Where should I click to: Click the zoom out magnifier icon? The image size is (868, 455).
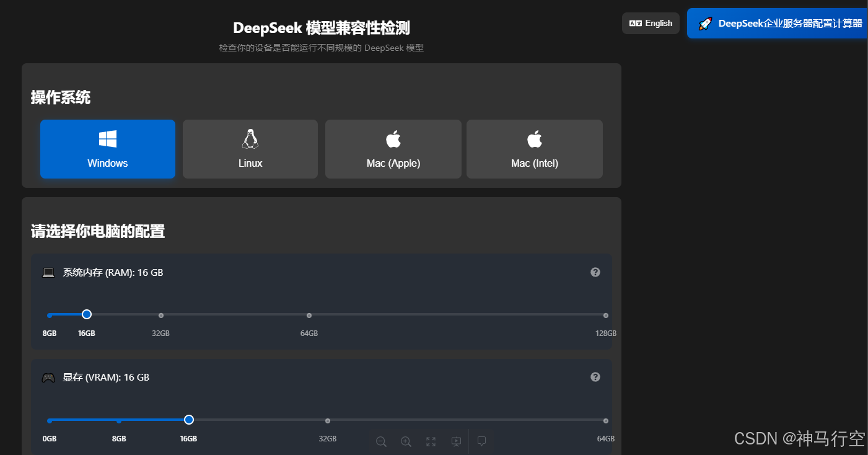(381, 441)
